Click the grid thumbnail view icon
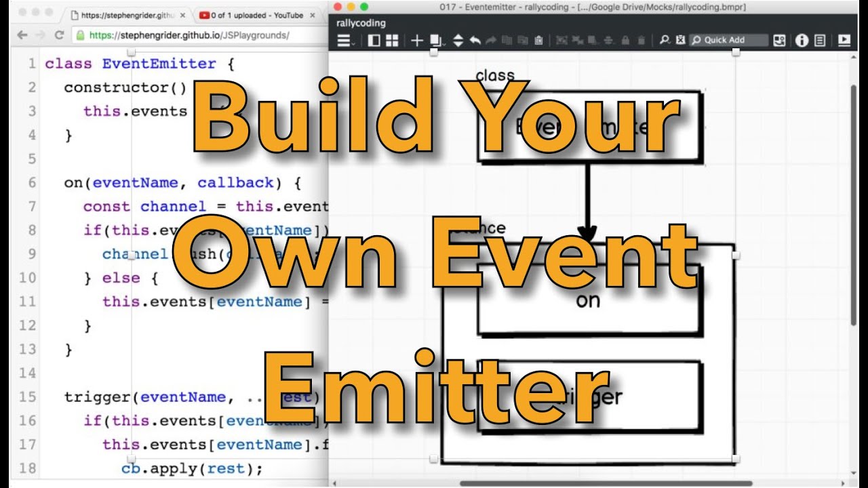868x488 pixels. pos(391,40)
